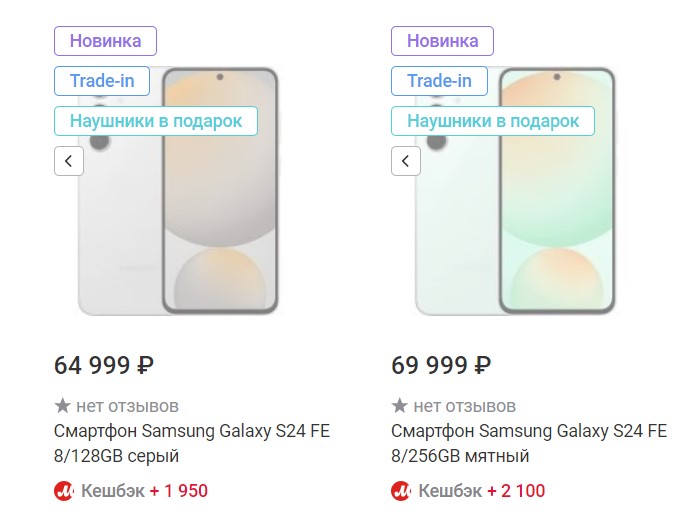Click star rating icon for gray S24 FE
692x517 pixels.
[x=63, y=406]
